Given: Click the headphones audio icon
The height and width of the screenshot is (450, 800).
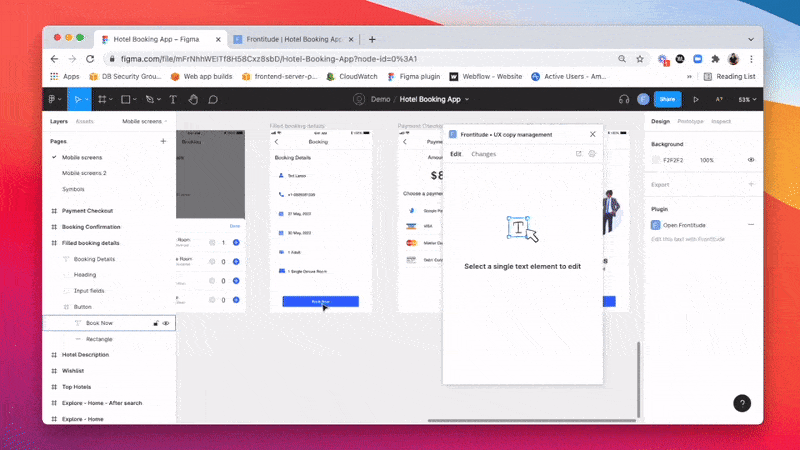Looking at the screenshot, I should (x=624, y=99).
